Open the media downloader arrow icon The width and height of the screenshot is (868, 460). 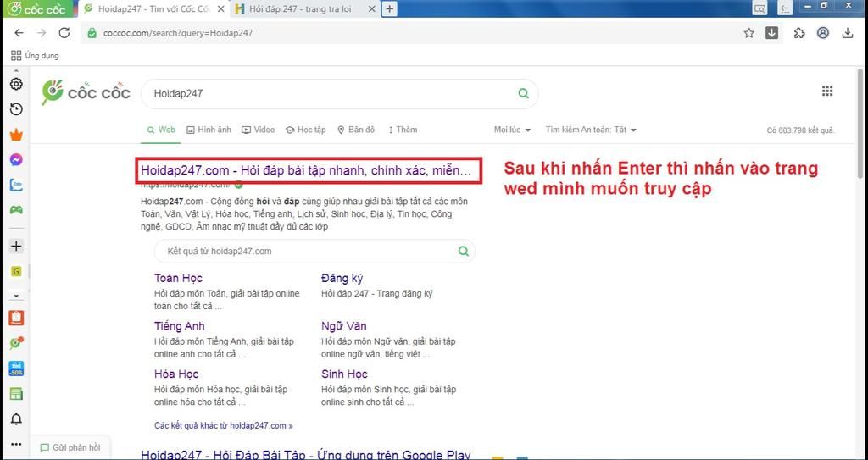coord(771,33)
